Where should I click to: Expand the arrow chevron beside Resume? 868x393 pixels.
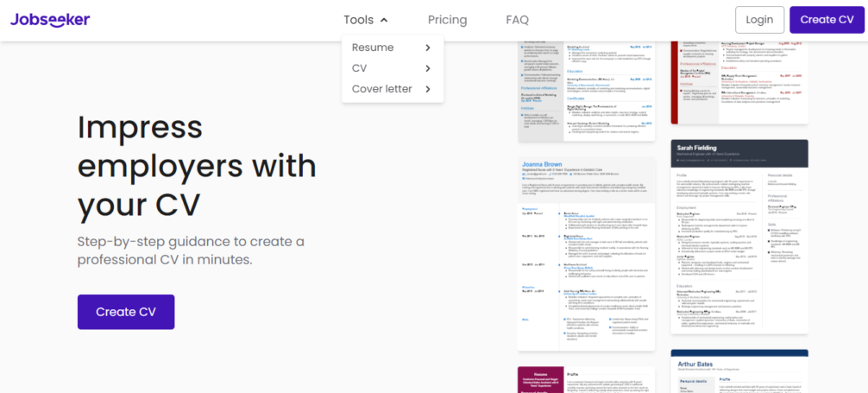pos(427,48)
